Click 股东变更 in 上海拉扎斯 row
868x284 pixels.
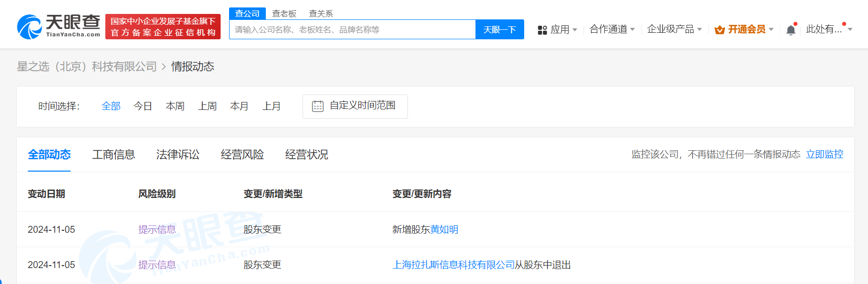coord(262,265)
